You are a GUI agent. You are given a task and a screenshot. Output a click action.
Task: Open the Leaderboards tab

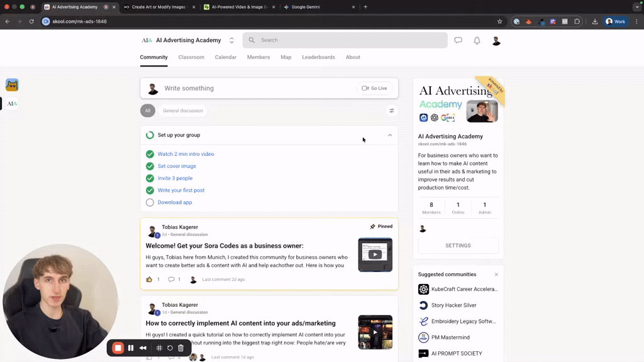[318, 57]
